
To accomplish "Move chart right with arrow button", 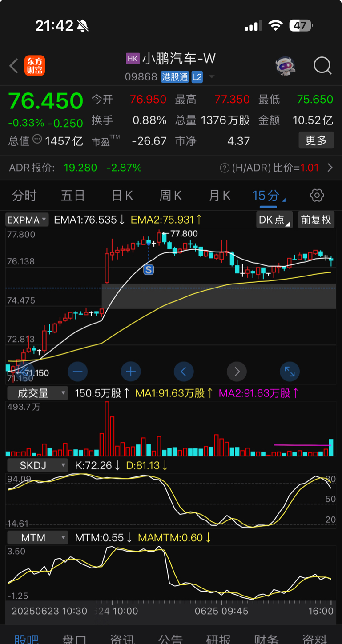I will 237,371.
